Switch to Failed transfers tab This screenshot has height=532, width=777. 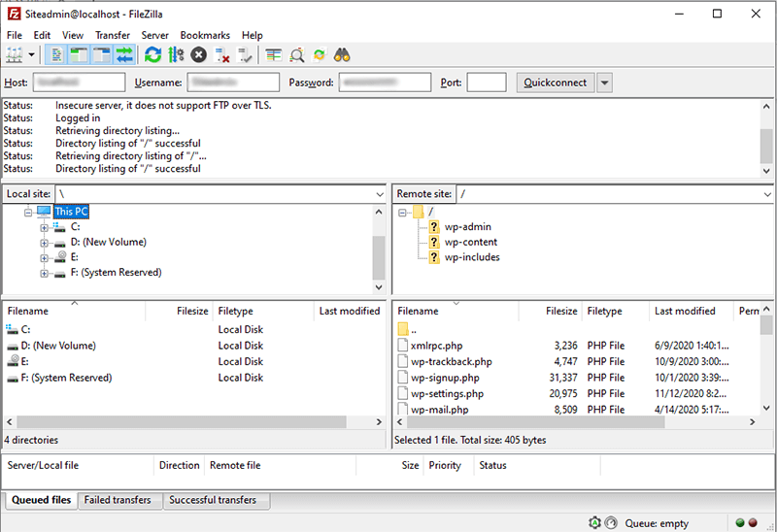tap(118, 500)
